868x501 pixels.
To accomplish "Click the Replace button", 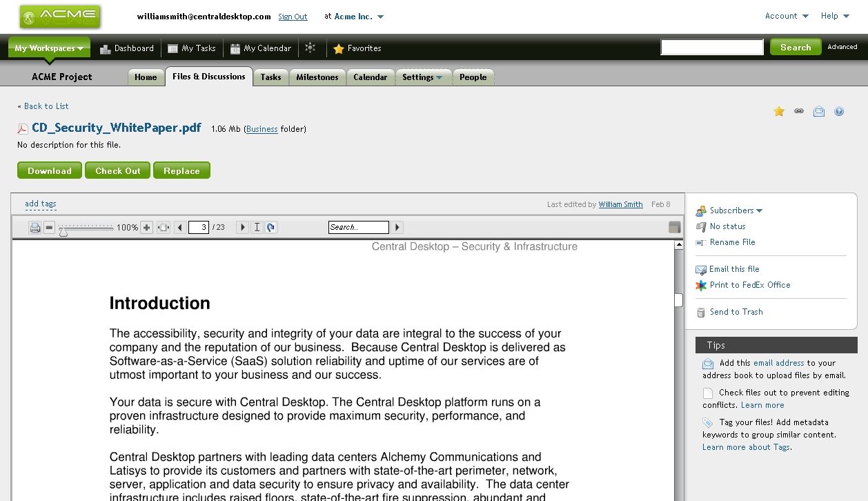I will coord(181,170).
